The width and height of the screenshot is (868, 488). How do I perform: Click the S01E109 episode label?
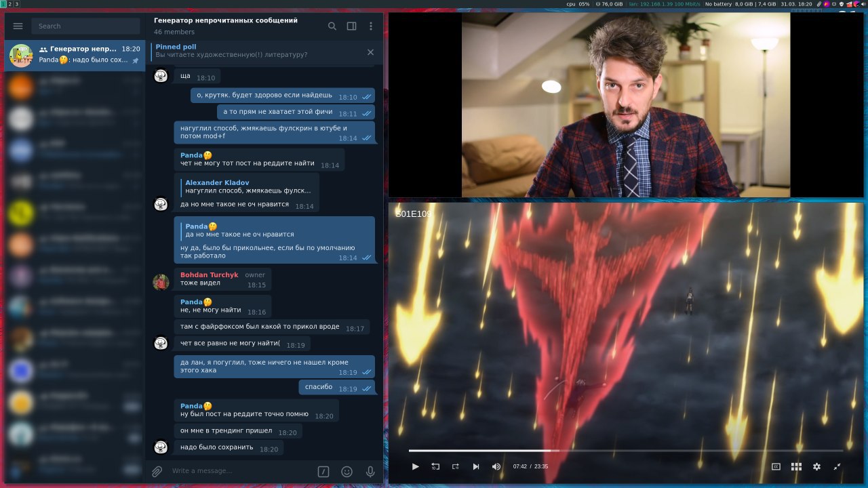coord(414,214)
